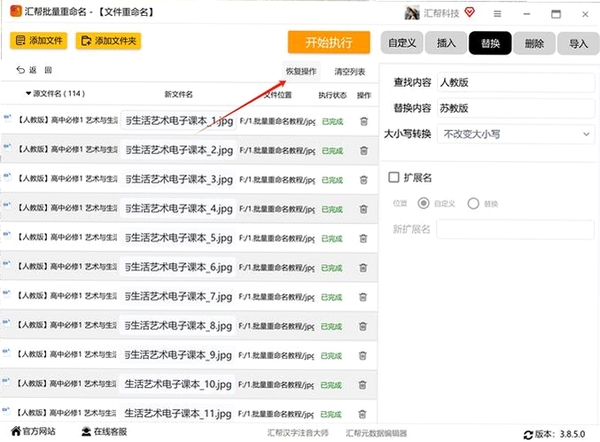The width and height of the screenshot is (600, 442).
Task: Click 恢复操作 to undo rename
Action: 301,71
